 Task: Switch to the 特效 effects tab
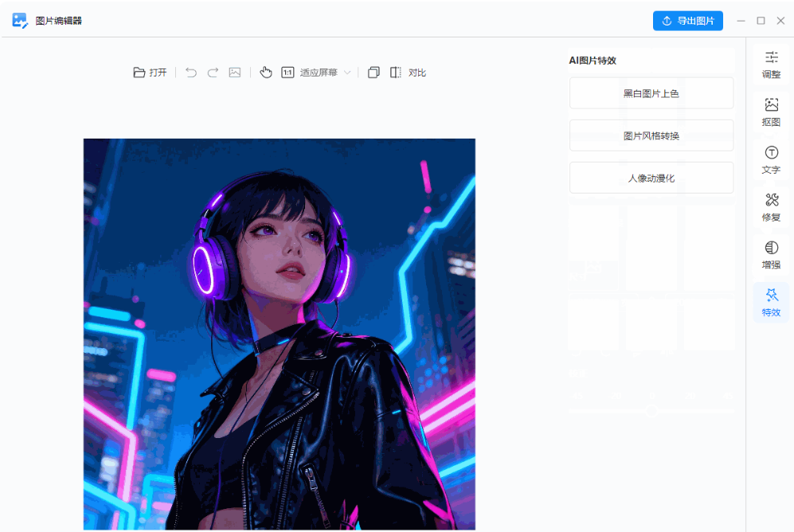point(771,302)
